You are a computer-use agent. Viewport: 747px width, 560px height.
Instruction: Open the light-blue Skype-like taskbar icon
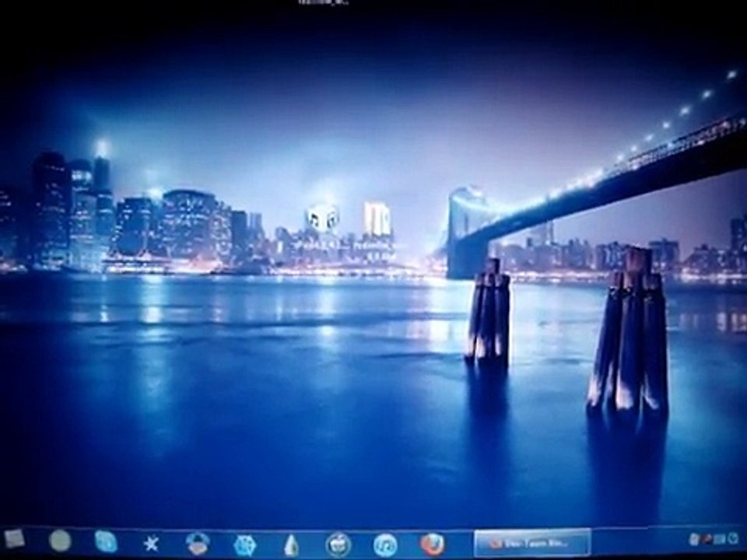(x=106, y=542)
